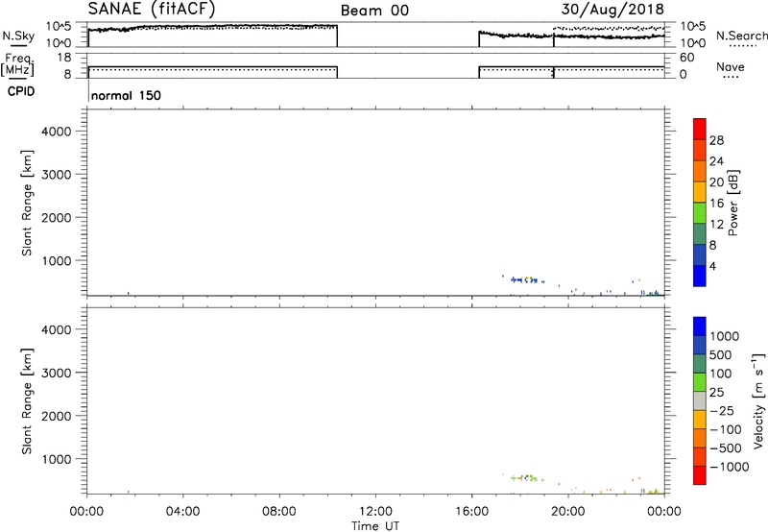Click the Slant Range label of power panel
Screen dimensions: 768x532
tap(27, 203)
